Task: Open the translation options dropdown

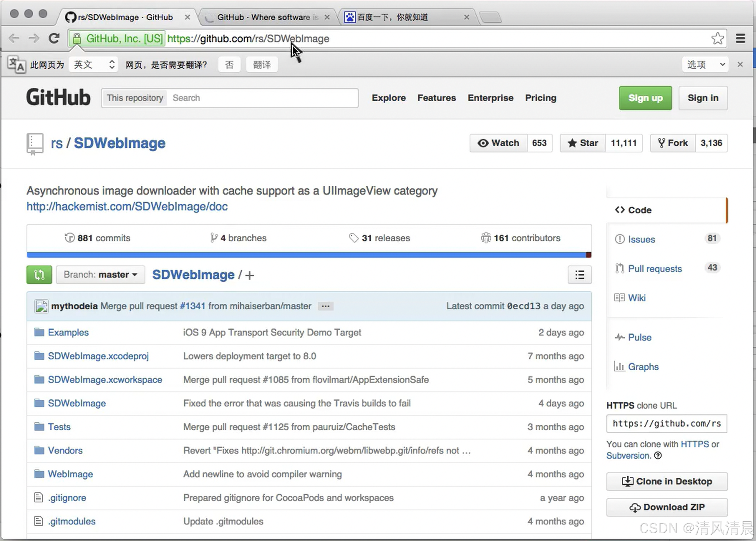Action: pos(705,65)
